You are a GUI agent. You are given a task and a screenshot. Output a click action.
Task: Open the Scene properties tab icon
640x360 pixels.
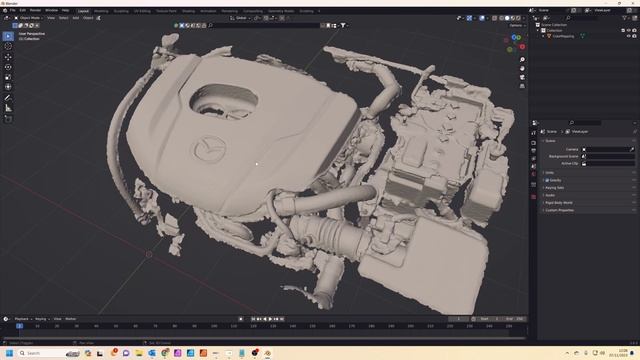point(533,167)
